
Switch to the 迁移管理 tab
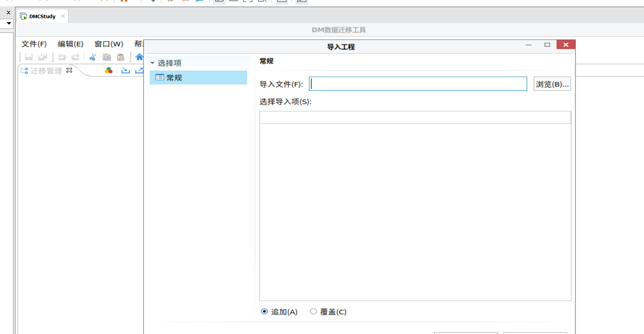[x=46, y=71]
